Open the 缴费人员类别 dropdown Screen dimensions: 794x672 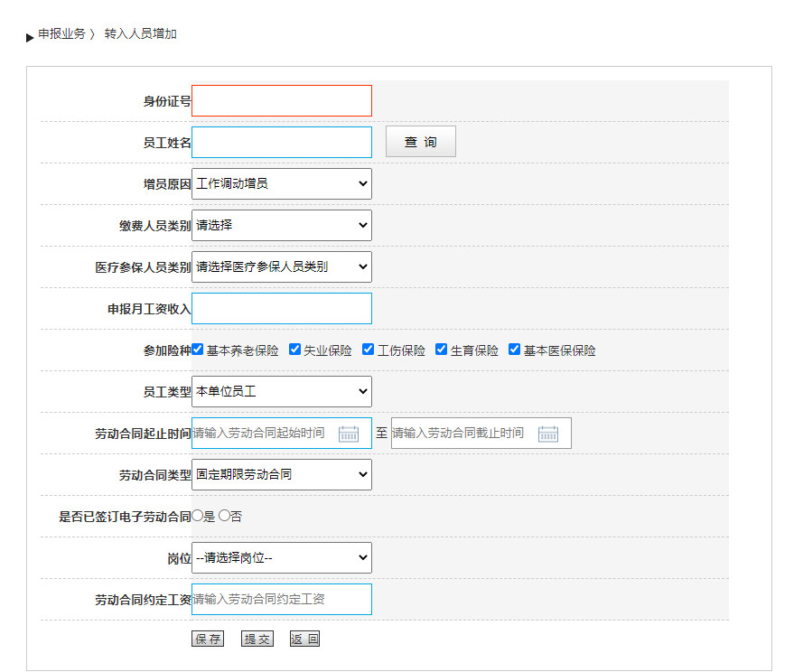pyautogui.click(x=282, y=225)
